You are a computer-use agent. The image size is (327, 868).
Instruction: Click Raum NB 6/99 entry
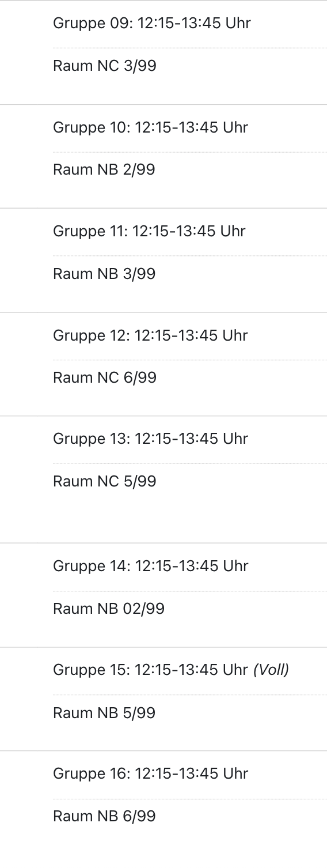[104, 816]
